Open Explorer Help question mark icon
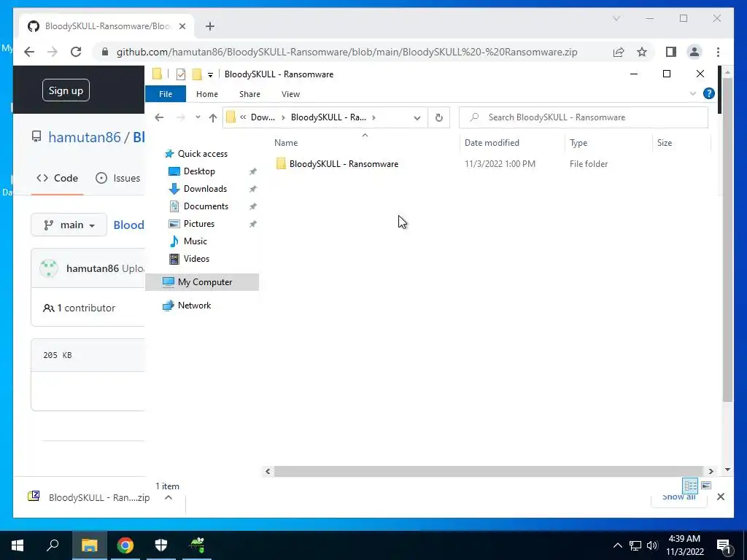 [709, 94]
